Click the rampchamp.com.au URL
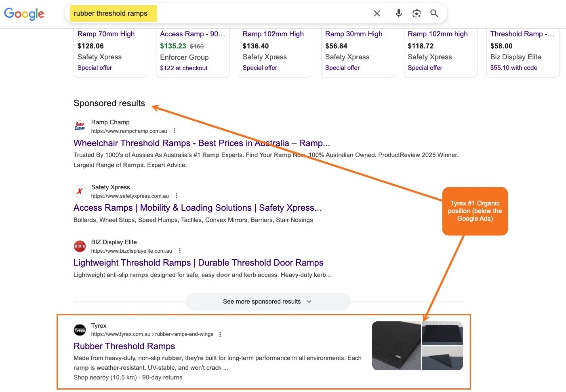Viewport: 566px width, 392px height. 129,131
